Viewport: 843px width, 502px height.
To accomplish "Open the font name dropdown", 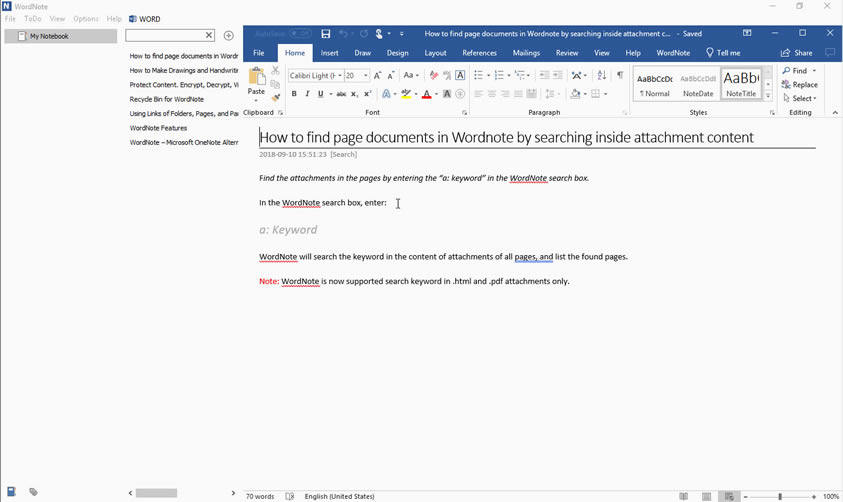I will [x=339, y=76].
